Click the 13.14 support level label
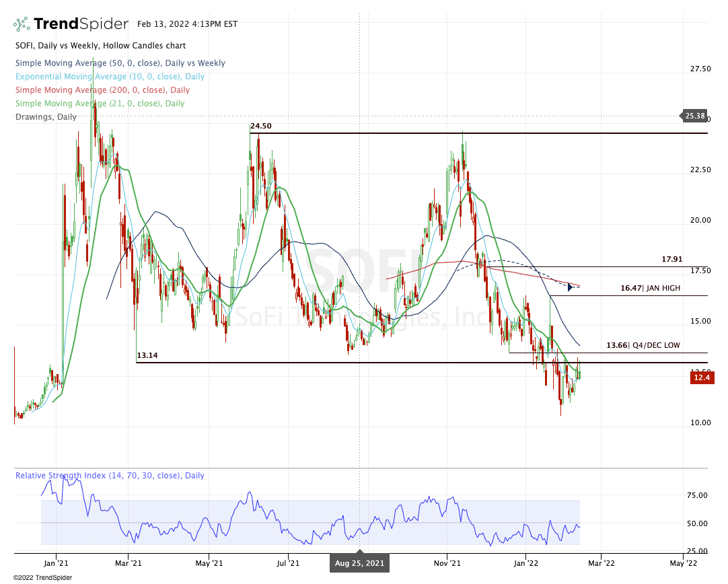Viewport: 728px width, 584px height. click(147, 355)
